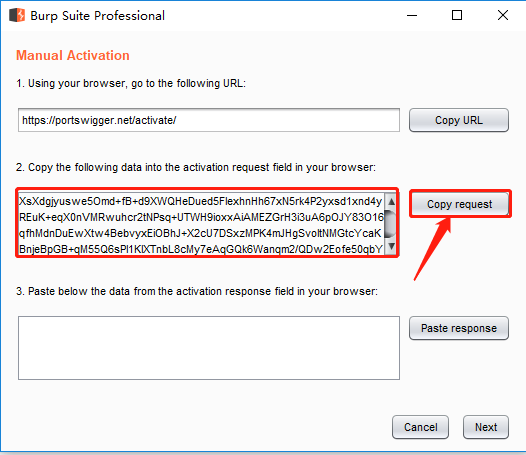526x455 pixels.
Task: Proceed with the Next button
Action: (486, 427)
